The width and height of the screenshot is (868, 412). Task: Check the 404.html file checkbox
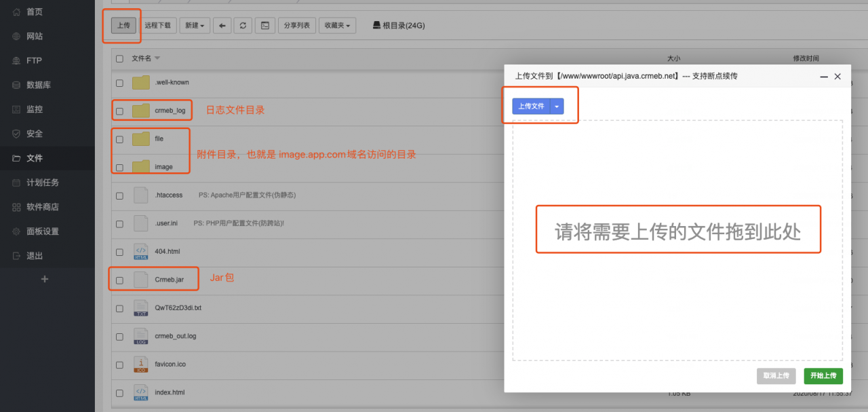pos(119,252)
